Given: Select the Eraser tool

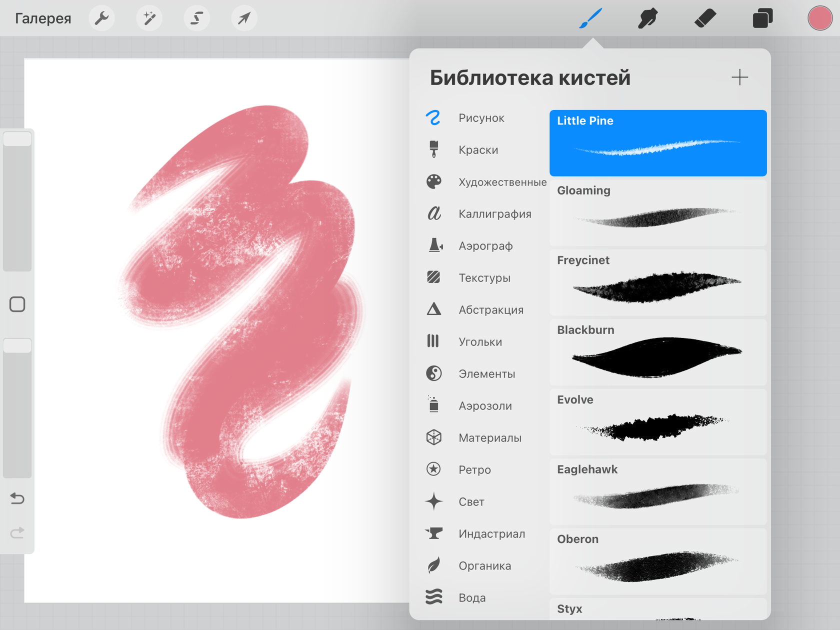Looking at the screenshot, I should coord(705,18).
